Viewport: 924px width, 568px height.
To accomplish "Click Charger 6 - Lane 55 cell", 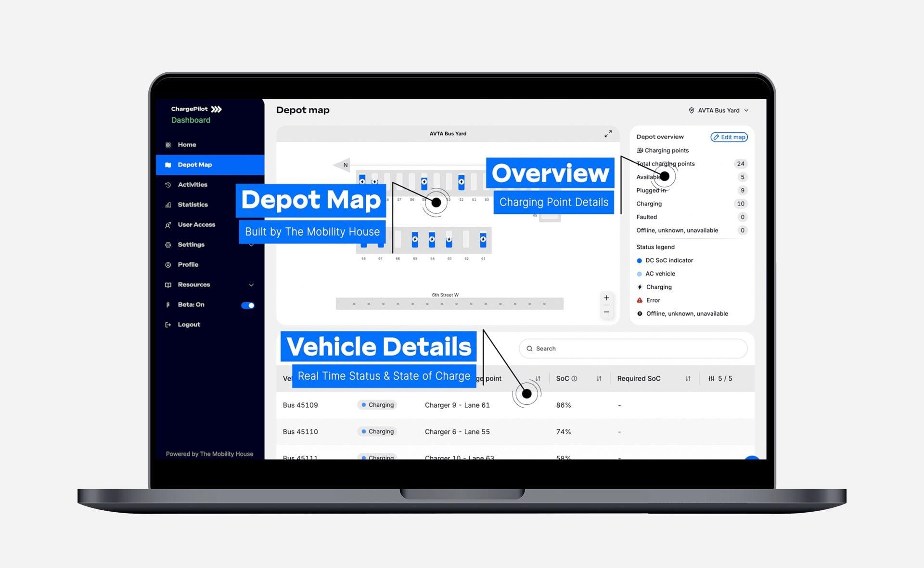I will coord(457,432).
